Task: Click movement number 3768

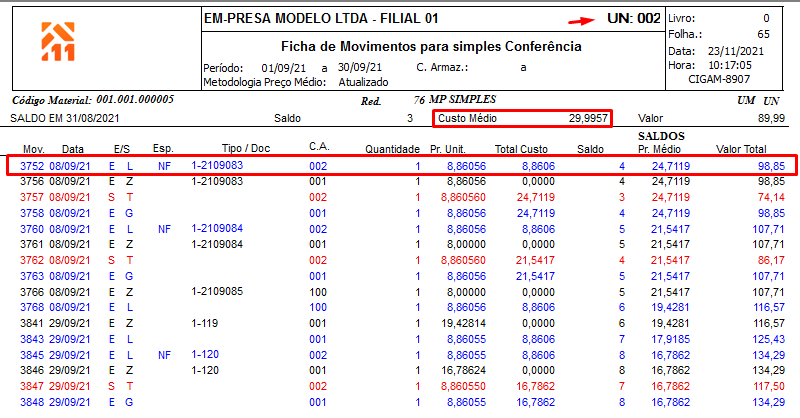Action: tap(32, 307)
